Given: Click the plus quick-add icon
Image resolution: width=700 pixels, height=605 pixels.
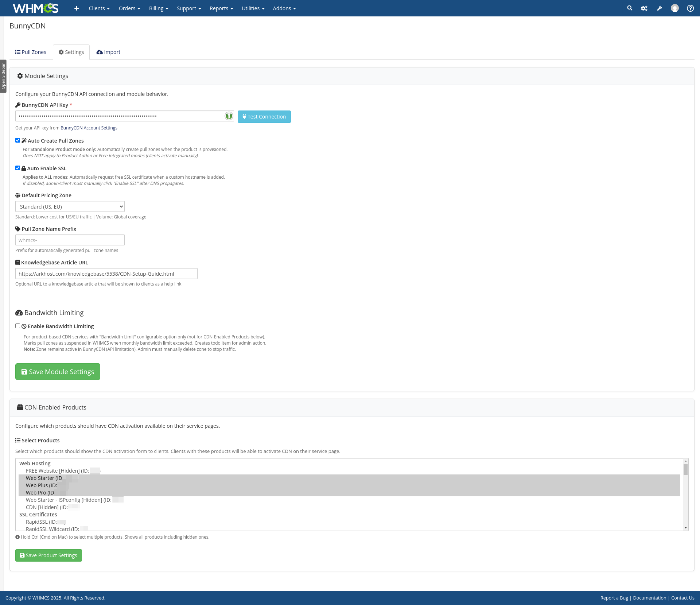Looking at the screenshot, I should (76, 8).
